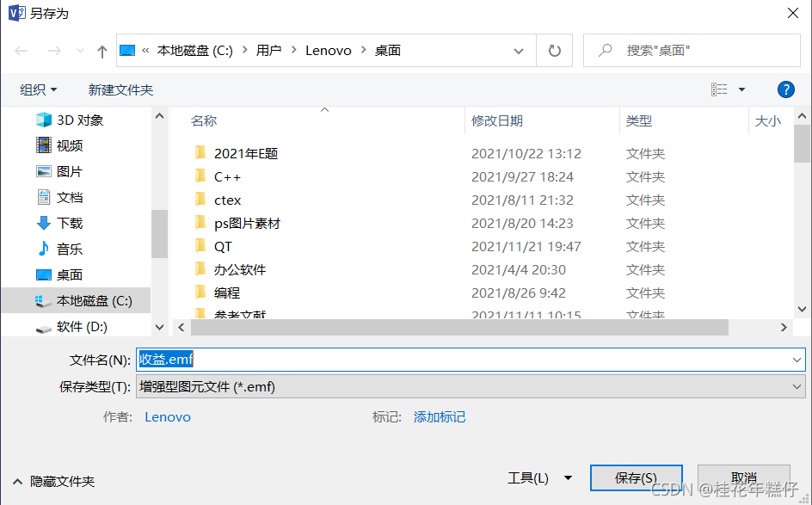This screenshot has height=505, width=812.
Task: Select 文档 in the navigation pane
Action: tap(70, 197)
